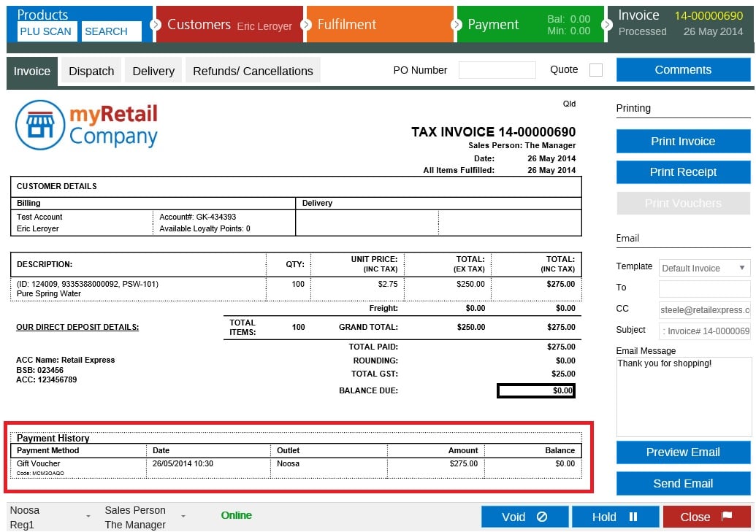Click the greyed Print Vouchers button

tap(683, 204)
